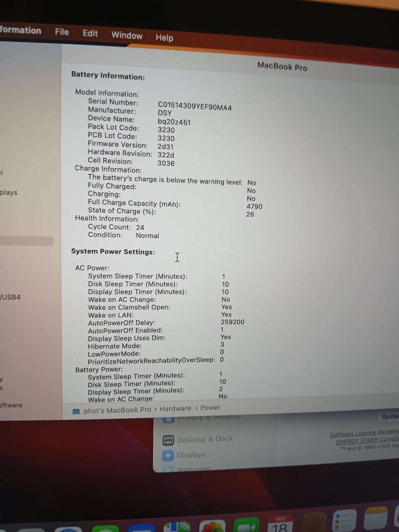Click the MacBook Pro window title
Screen dimensions: 399x532
point(282,66)
